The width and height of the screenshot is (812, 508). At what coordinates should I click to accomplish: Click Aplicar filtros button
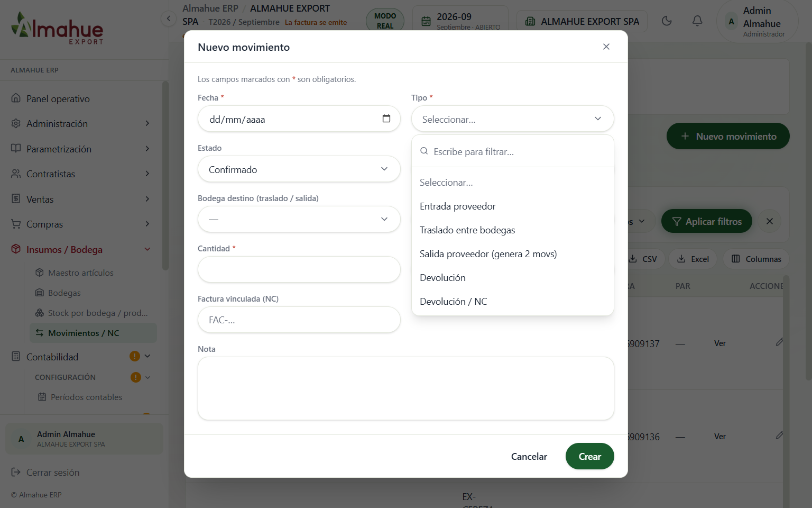click(706, 221)
